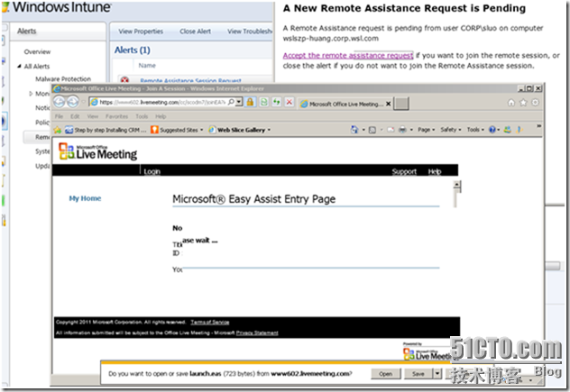
Task: Open Suggested Sites dropdown
Action: coord(177,130)
